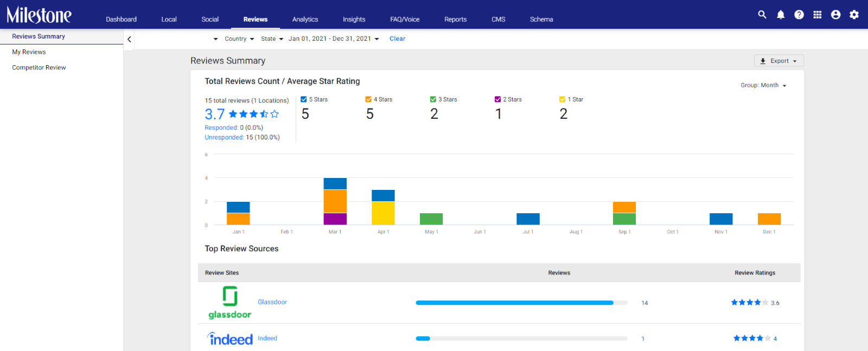Open the user account icon
The image size is (868, 351).
[836, 15]
